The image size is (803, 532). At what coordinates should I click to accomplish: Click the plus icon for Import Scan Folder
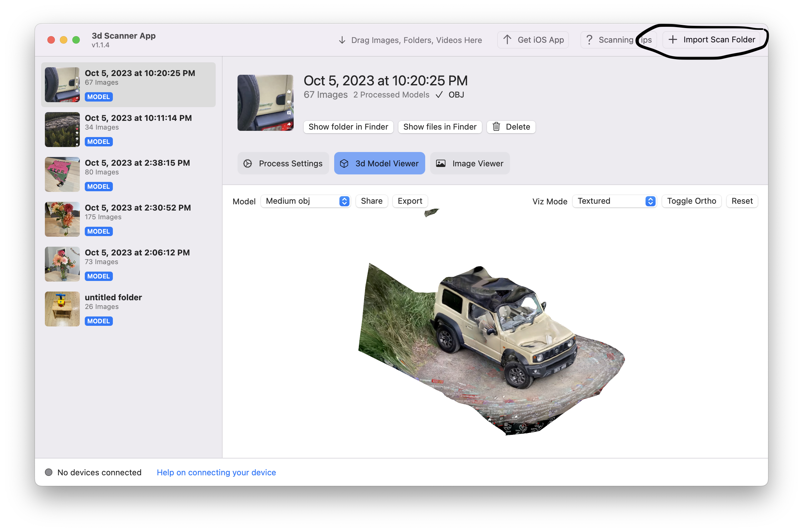tap(673, 40)
